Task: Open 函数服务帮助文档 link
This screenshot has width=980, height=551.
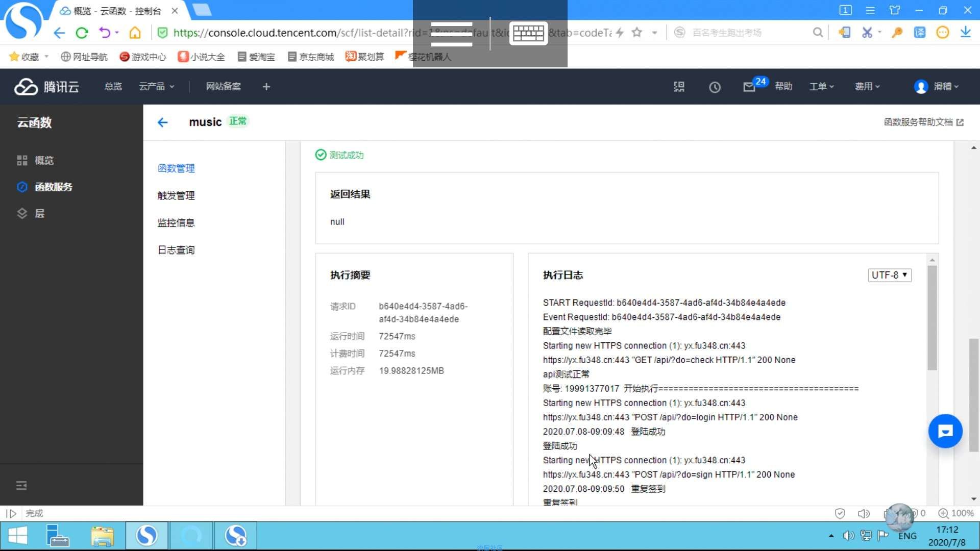Action: click(x=923, y=122)
